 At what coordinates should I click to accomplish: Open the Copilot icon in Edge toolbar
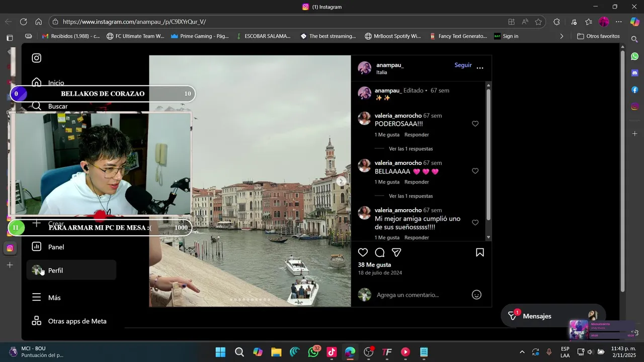tap(634, 22)
